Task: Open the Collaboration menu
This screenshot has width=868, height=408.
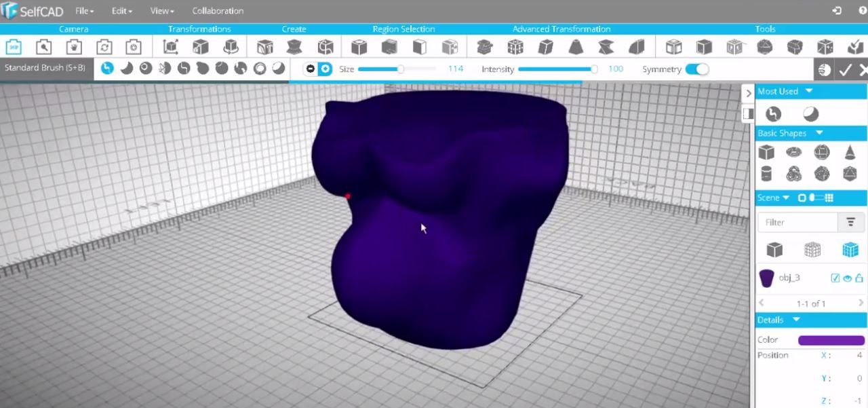Action: (x=218, y=10)
